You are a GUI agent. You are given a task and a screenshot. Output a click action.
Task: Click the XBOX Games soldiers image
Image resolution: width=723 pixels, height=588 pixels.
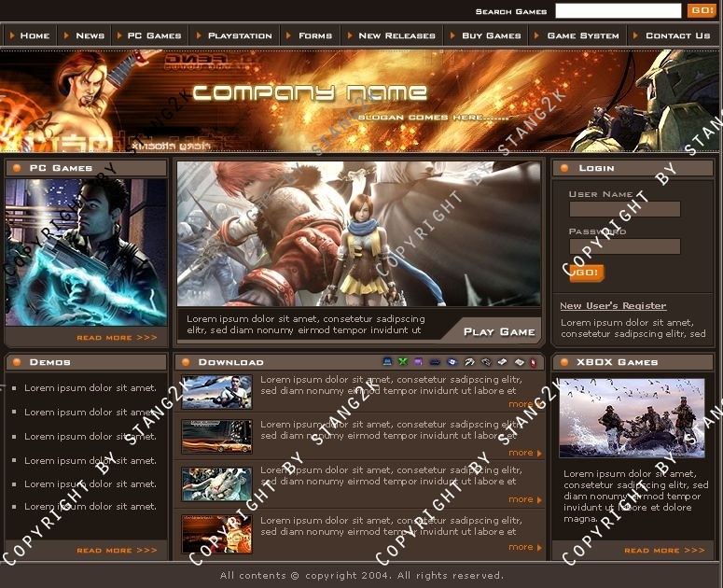click(x=632, y=418)
